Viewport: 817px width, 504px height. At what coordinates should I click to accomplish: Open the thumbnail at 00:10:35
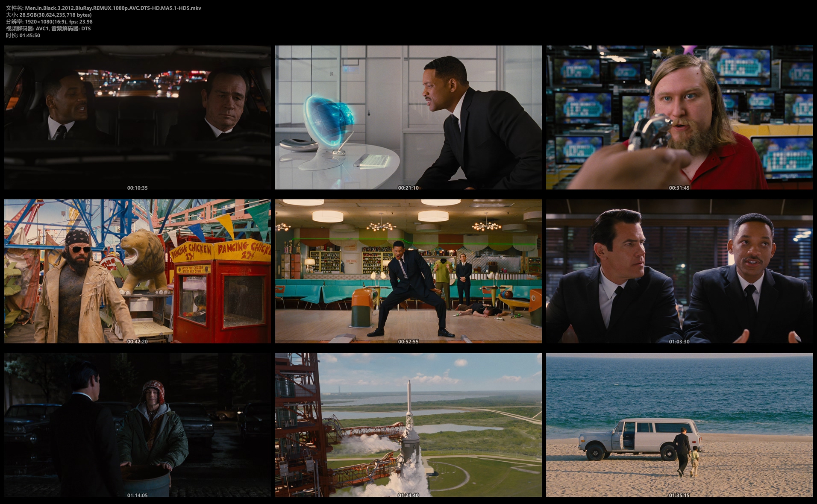tap(138, 117)
